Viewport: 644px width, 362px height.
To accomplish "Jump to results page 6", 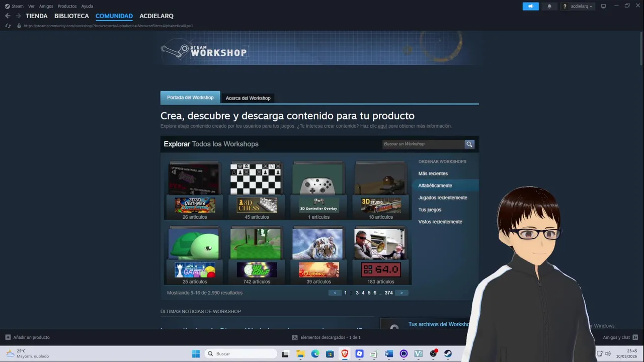I will [x=375, y=293].
